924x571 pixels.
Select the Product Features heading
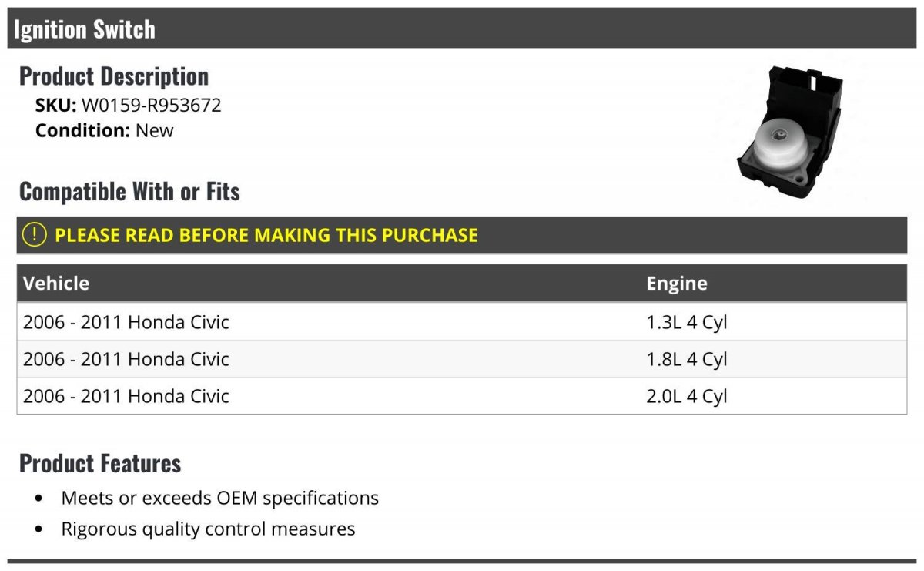click(x=100, y=463)
